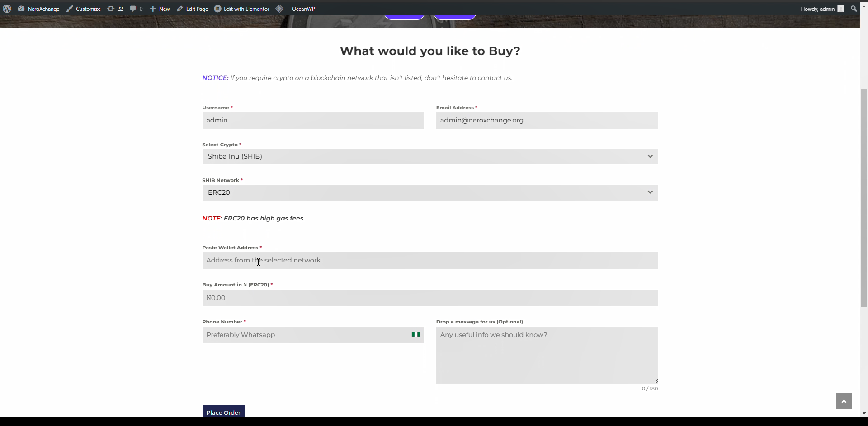The height and width of the screenshot is (426, 868).
Task: Submit with the Place Order button
Action: pos(223,412)
